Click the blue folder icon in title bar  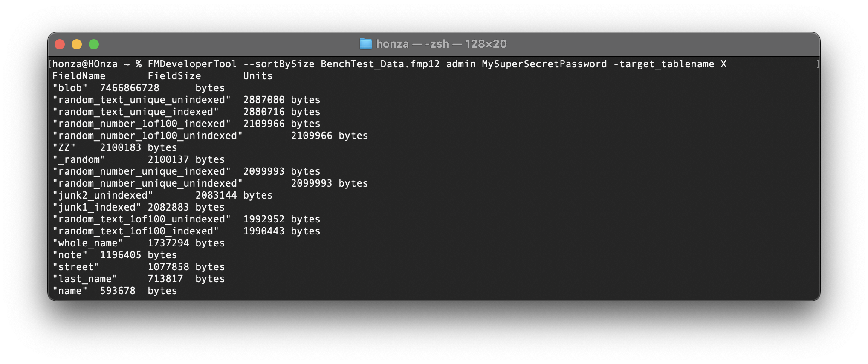[x=365, y=44]
